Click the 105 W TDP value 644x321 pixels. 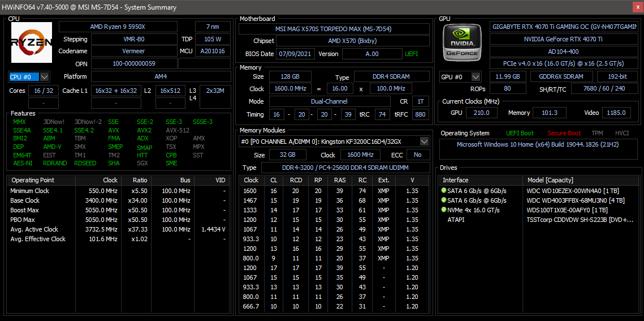213,40
